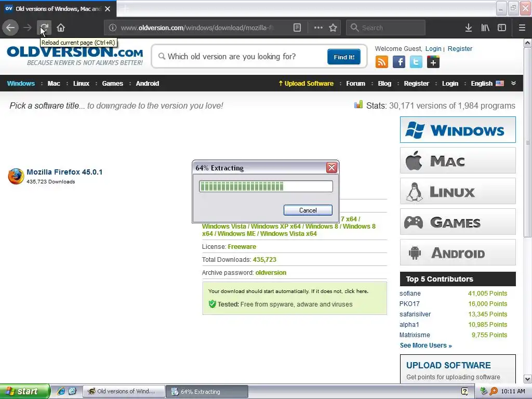This screenshot has width=532, height=399.
Task: Click the Find It! button
Action: [344, 57]
